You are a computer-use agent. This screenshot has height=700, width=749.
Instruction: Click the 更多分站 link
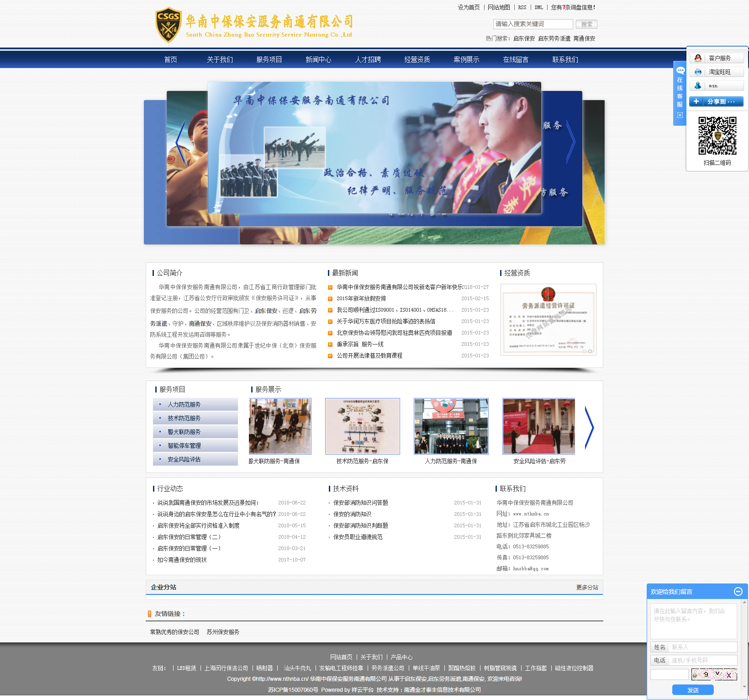[x=587, y=588]
